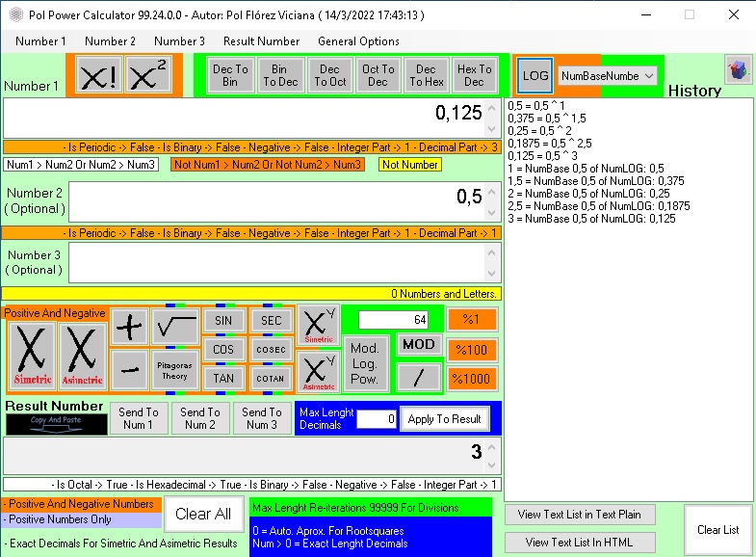Select Positive Numbers Only option
This screenshot has height=557, width=756.
[82, 519]
